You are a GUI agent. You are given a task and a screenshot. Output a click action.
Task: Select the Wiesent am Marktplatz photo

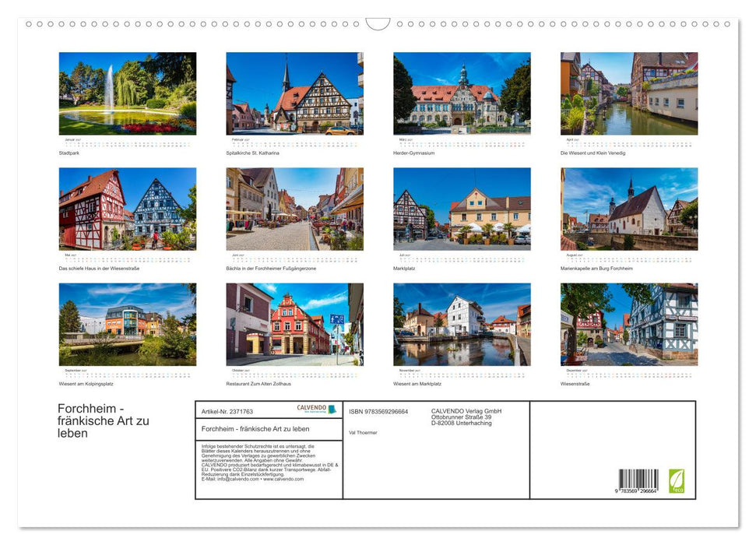pyautogui.click(x=462, y=325)
